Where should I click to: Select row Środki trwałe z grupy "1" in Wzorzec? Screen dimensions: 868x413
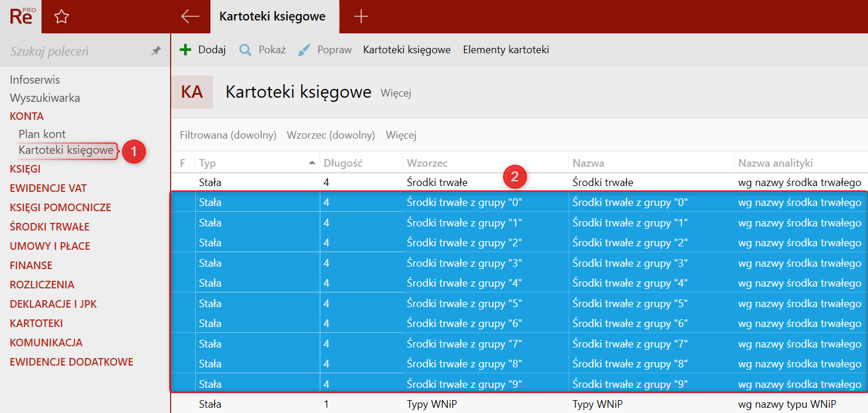click(x=464, y=223)
